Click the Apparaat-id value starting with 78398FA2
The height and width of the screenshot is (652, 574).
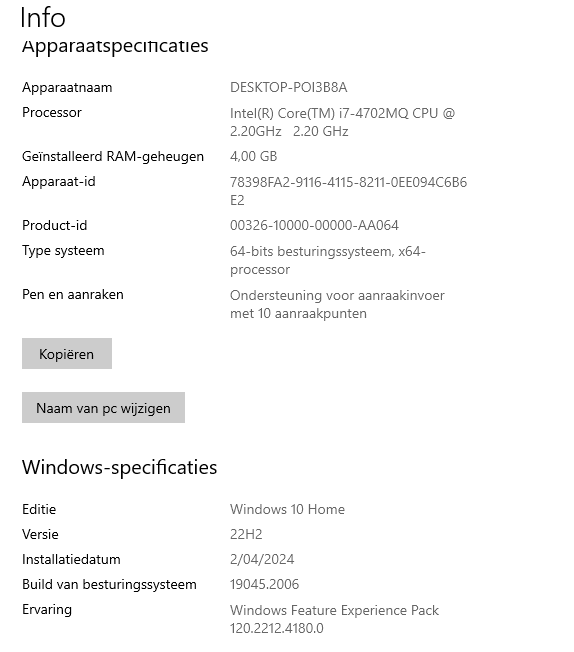pos(348,191)
